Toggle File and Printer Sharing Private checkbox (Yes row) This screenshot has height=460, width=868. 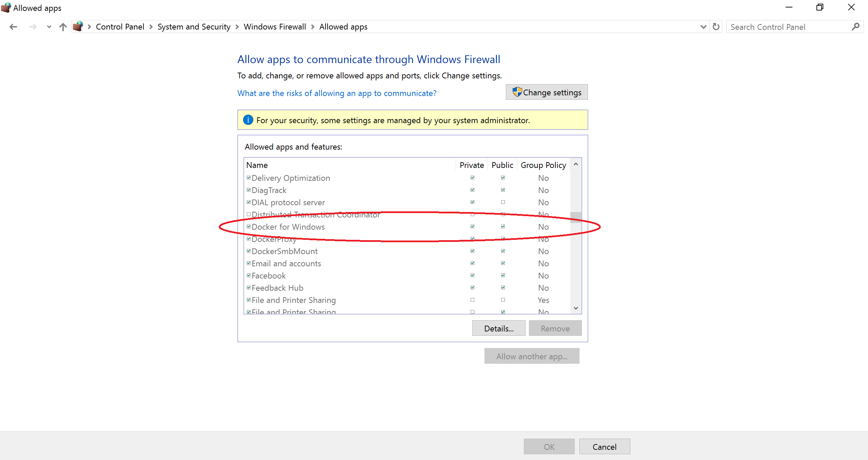472,300
